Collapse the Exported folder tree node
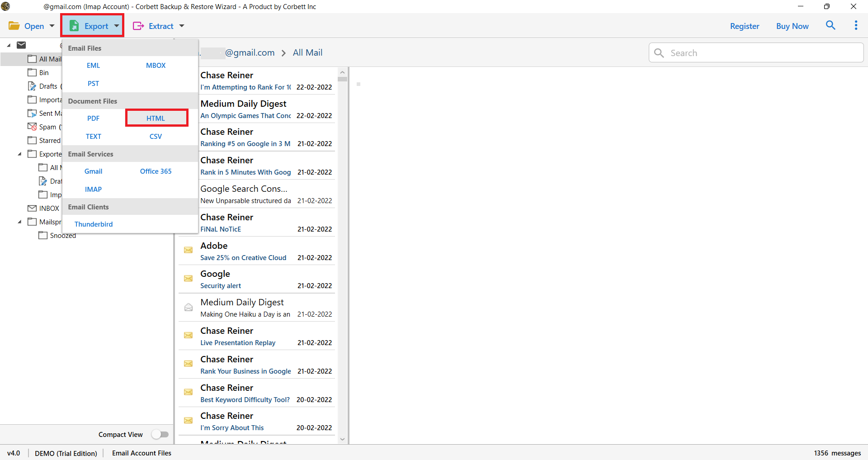Viewport: 868px width, 460px height. (x=19, y=154)
